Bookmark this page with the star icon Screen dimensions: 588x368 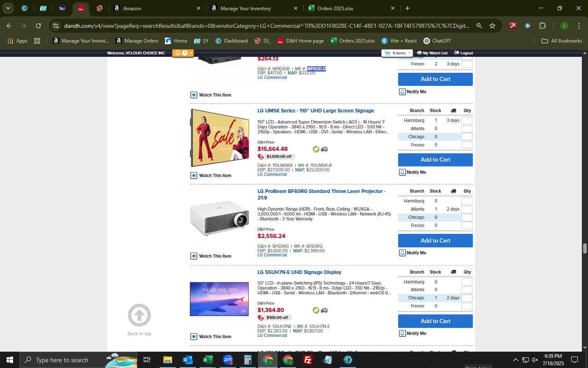click(x=492, y=26)
